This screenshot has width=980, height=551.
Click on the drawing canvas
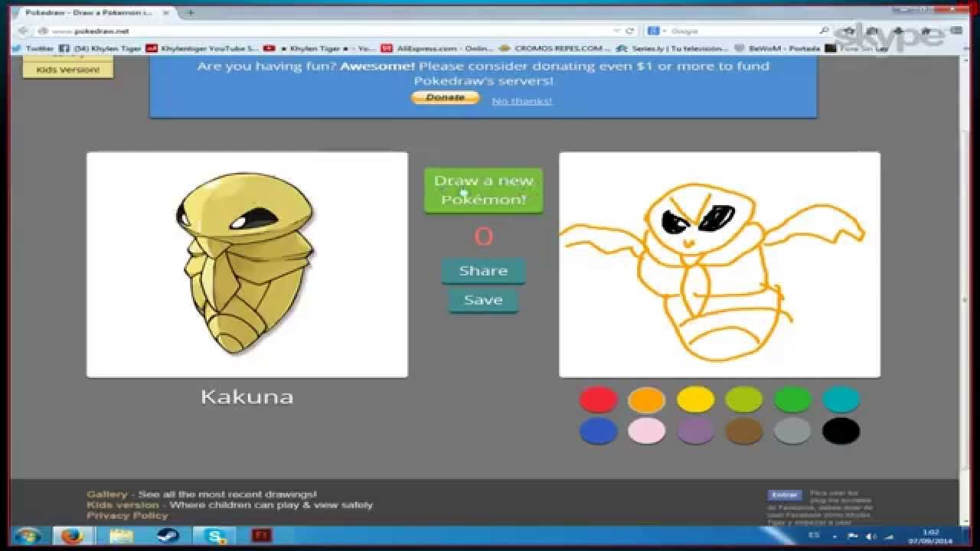[x=720, y=265]
